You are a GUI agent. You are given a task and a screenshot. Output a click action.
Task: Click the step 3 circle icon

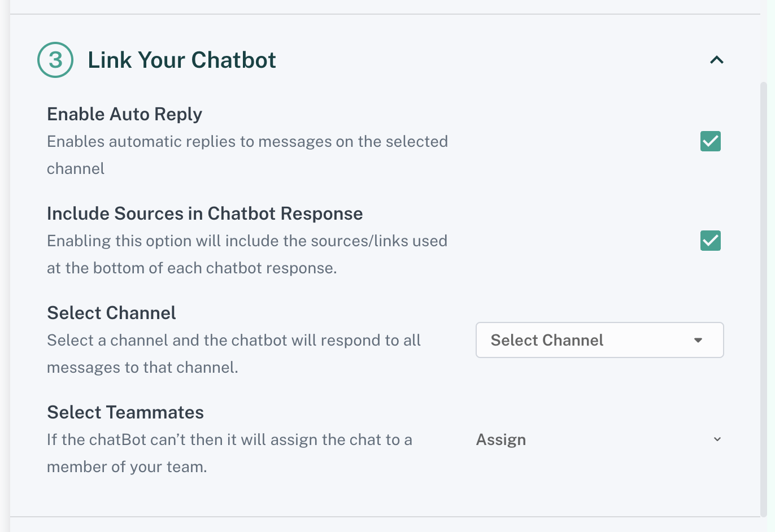click(55, 60)
